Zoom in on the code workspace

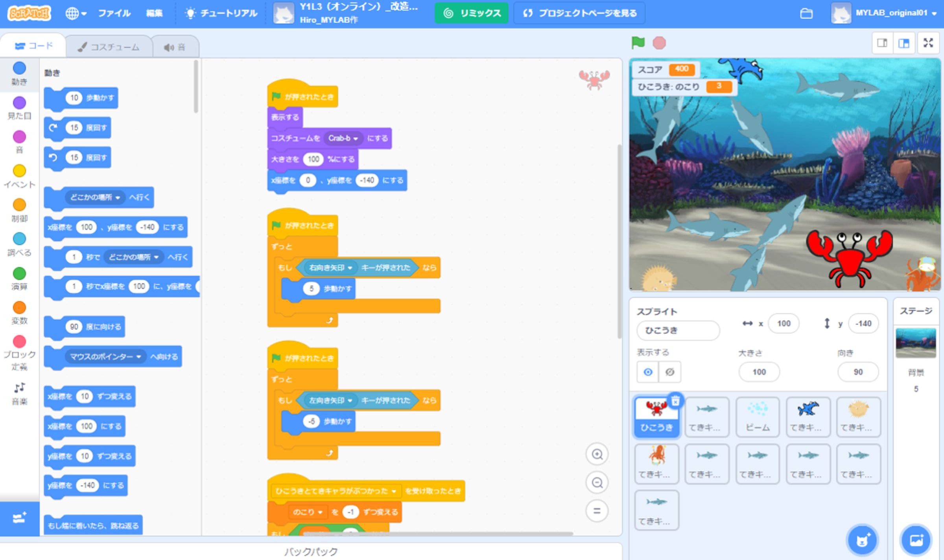pos(597,454)
